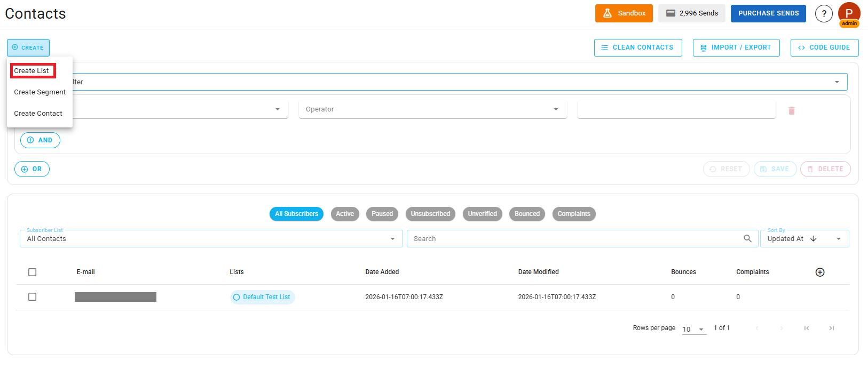This screenshot has width=868, height=369.
Task: Open the Import / Export button
Action: (736, 47)
